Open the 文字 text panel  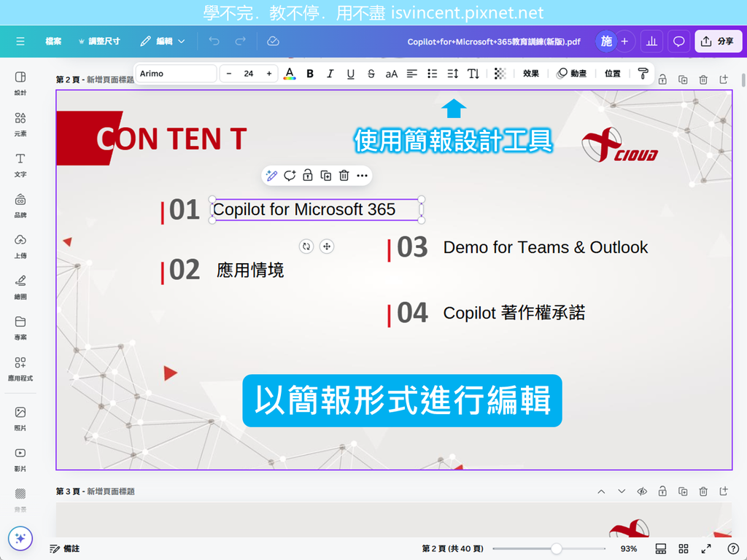[20, 165]
